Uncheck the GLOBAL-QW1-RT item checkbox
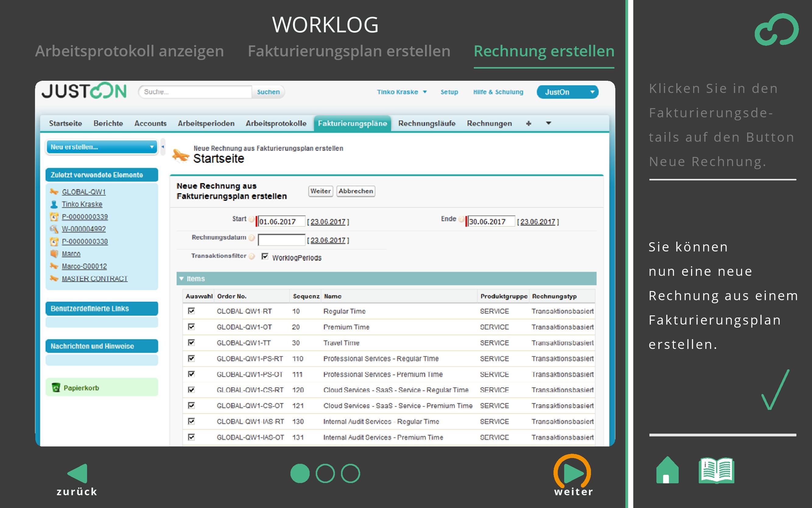Viewport: 812px width, 508px height. coord(191,311)
